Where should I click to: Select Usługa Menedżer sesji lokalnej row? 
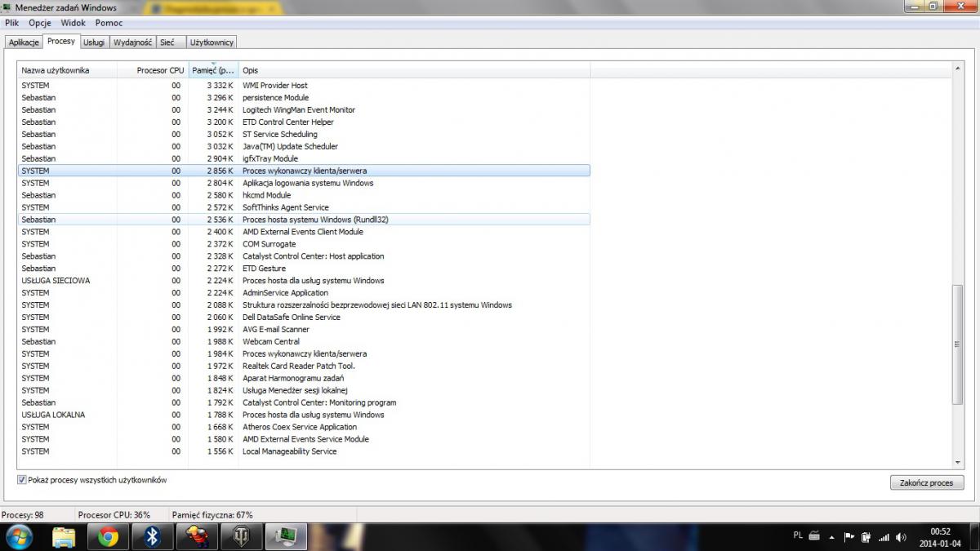pyautogui.click(x=304, y=390)
